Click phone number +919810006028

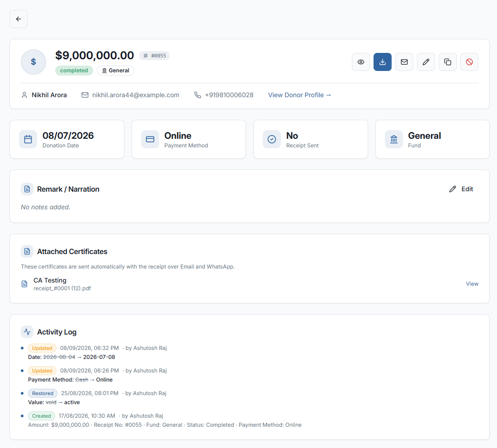click(x=229, y=95)
